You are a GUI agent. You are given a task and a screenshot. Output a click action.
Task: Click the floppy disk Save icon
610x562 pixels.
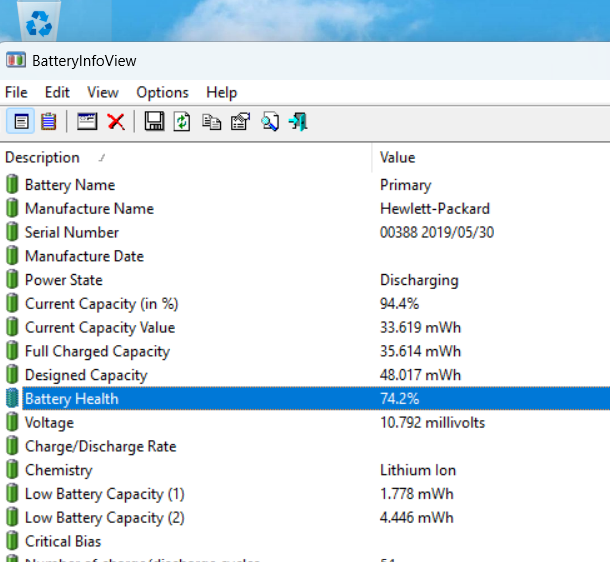[154, 121]
